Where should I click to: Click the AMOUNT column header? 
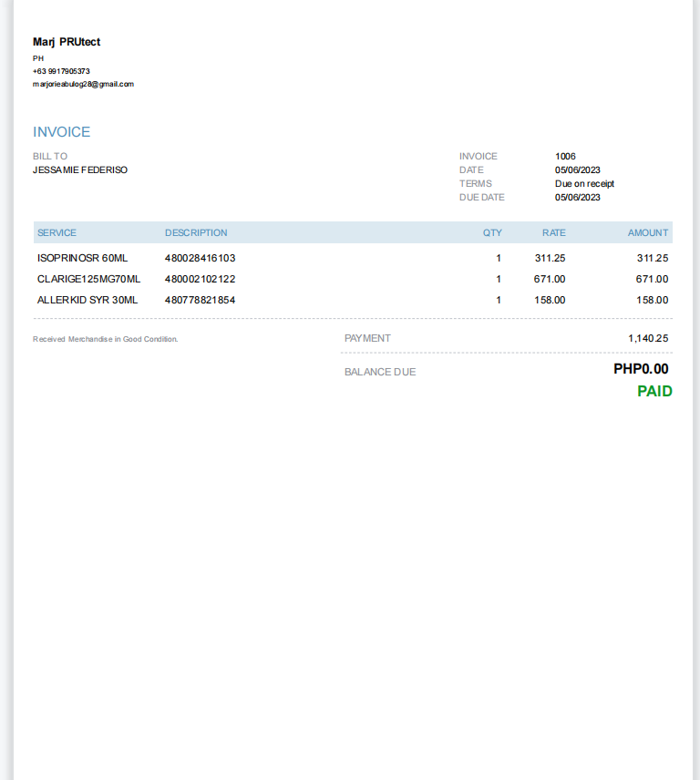coord(648,232)
